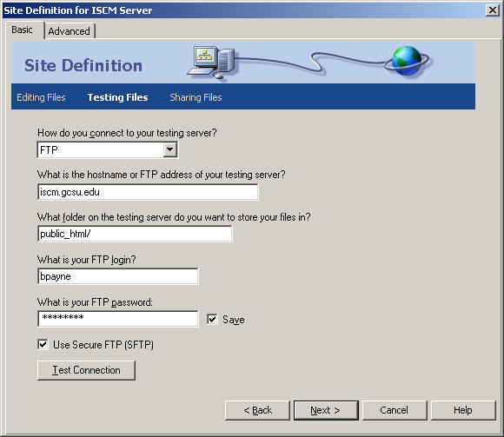
Task: Go to Sharing Files step
Action: coord(196,97)
